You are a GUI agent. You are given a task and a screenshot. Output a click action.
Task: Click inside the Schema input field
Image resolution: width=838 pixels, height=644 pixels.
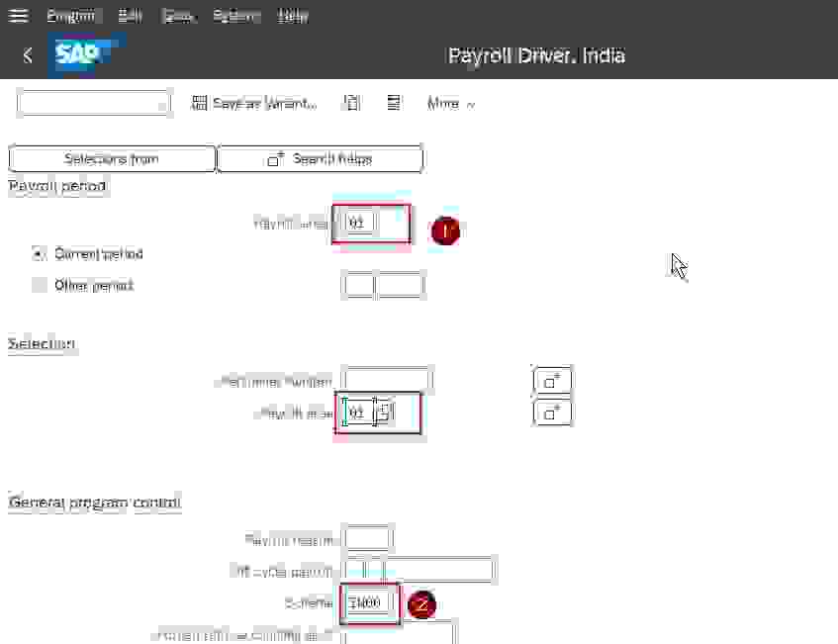point(367,603)
